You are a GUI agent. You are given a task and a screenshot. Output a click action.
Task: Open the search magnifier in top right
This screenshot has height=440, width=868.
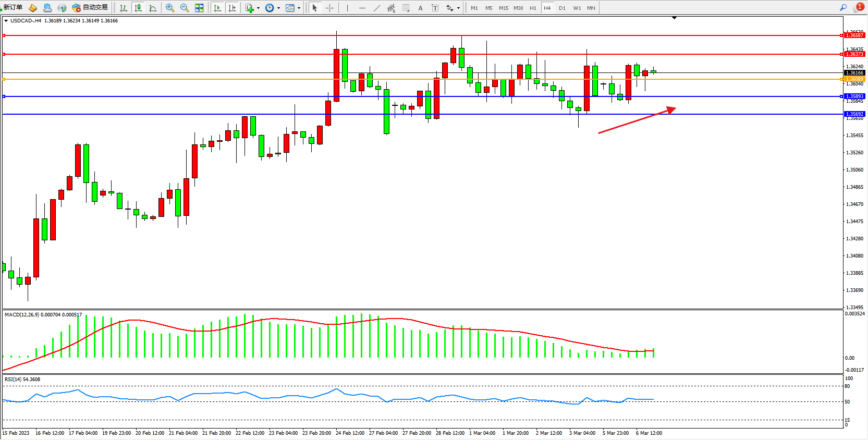(x=843, y=8)
